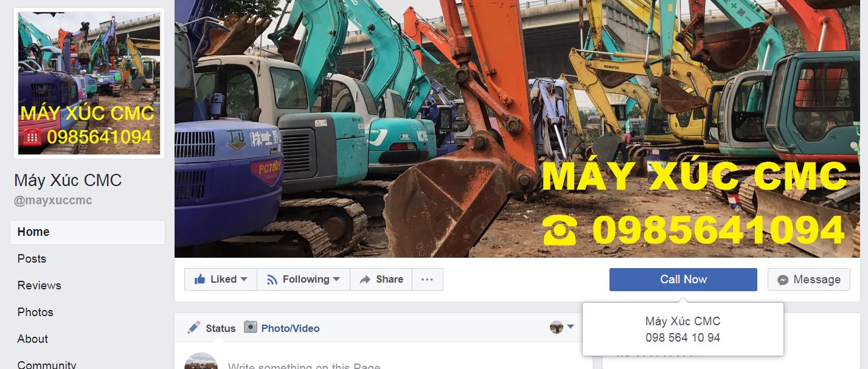Click the camera icon for Photo/Video
Image resolution: width=868 pixels, height=369 pixels.
(251, 327)
